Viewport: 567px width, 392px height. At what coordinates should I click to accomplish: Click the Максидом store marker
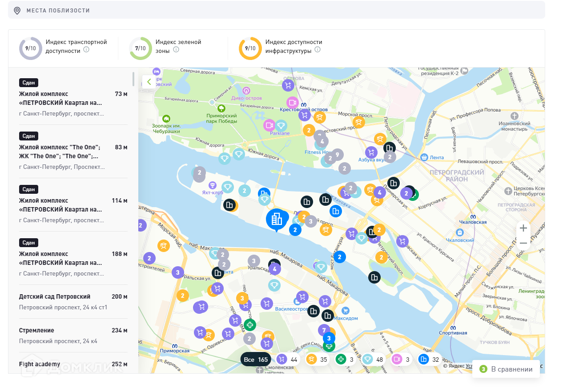coord(345,311)
